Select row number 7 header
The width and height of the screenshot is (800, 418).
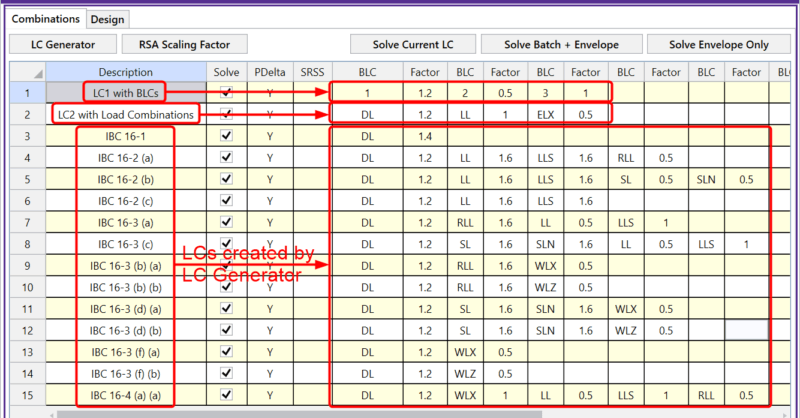27,222
